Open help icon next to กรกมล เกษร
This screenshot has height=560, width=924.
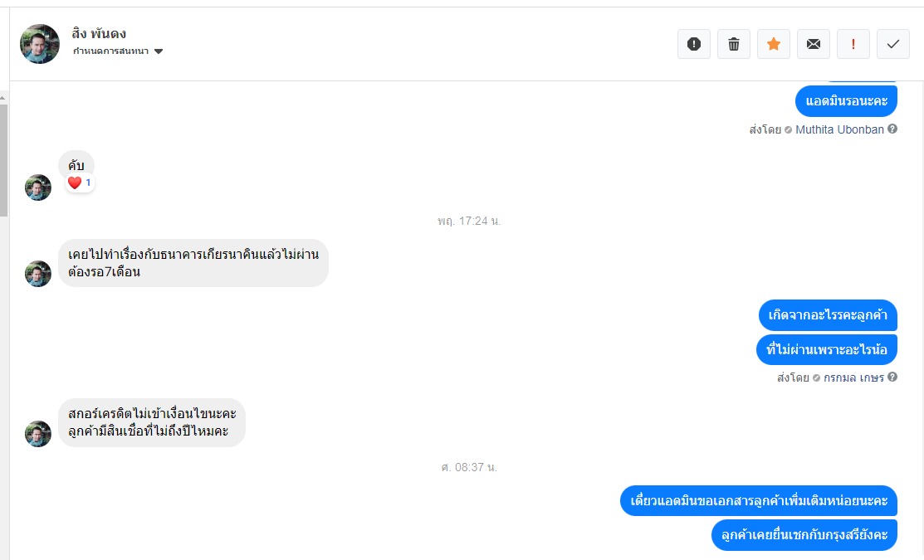click(x=892, y=377)
